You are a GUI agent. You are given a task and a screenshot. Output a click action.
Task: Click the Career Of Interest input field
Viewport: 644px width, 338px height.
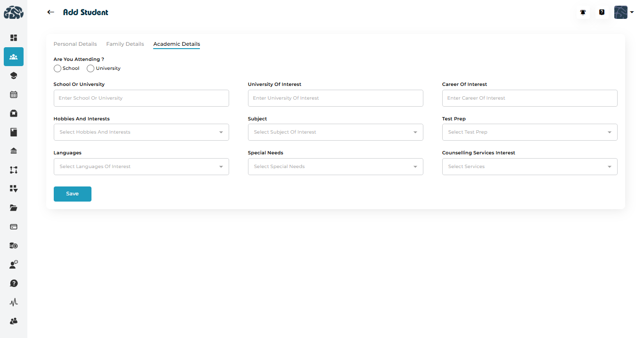point(529,98)
